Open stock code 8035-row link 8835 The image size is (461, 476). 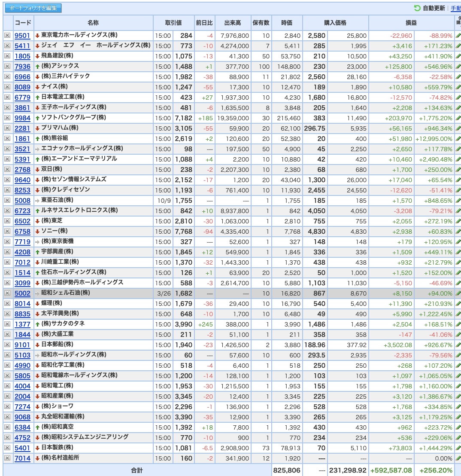[22, 314]
